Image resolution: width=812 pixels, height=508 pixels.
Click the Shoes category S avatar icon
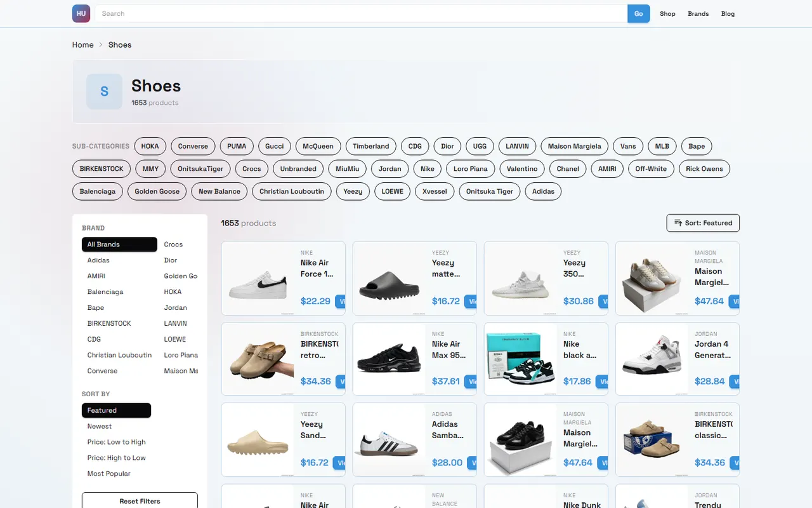[x=104, y=91]
